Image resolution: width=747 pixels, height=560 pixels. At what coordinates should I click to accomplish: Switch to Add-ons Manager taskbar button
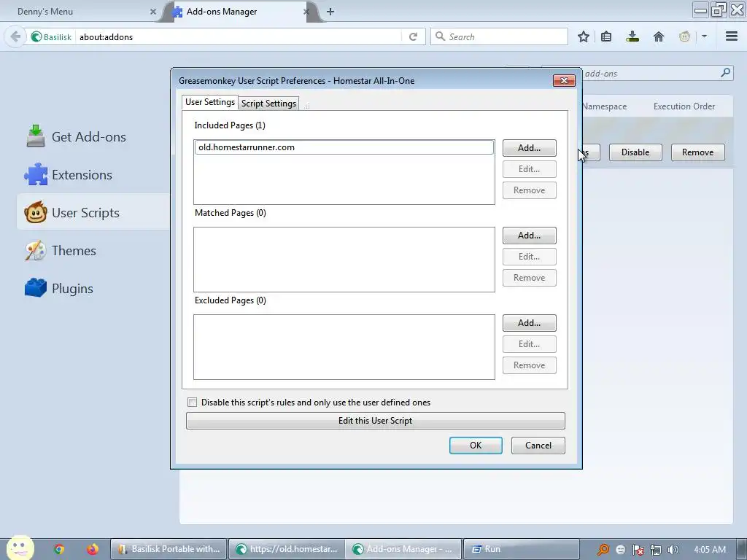point(403,549)
